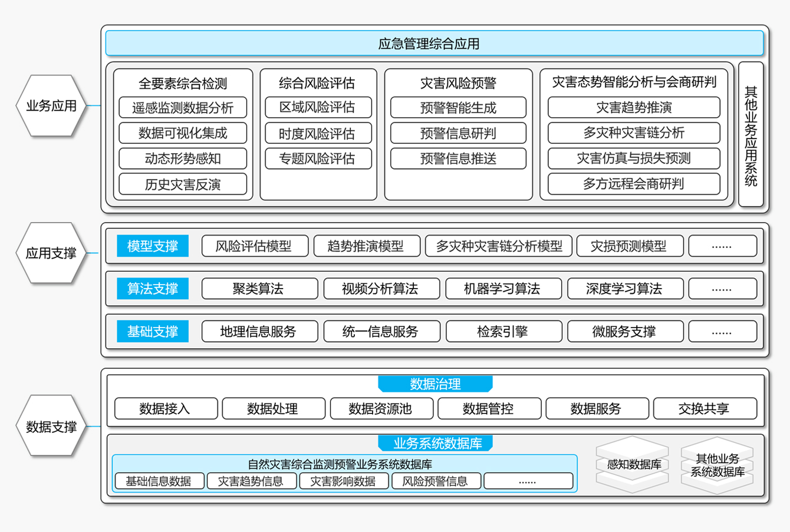This screenshot has height=532, width=790.
Task: Click 风险评估模型 box
Action: click(255, 246)
